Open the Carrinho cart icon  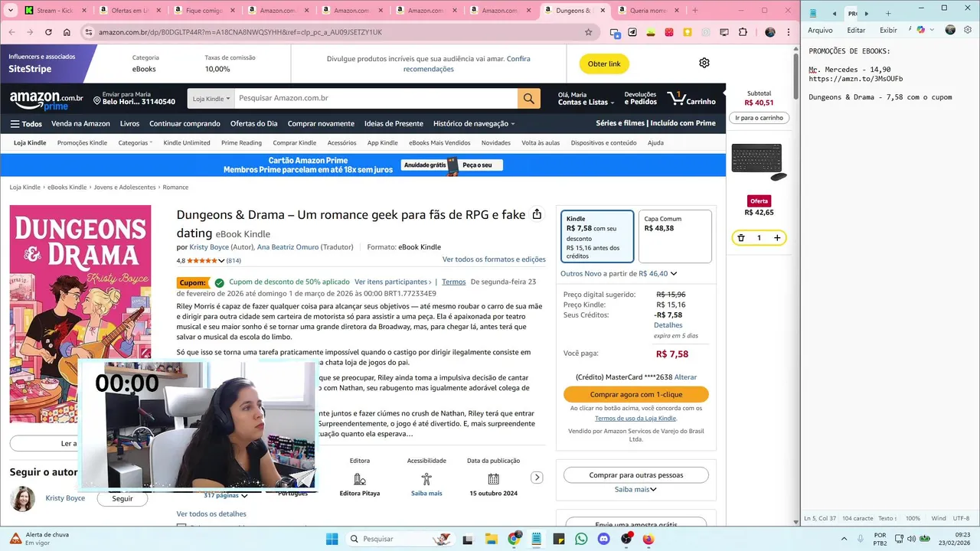click(691, 99)
